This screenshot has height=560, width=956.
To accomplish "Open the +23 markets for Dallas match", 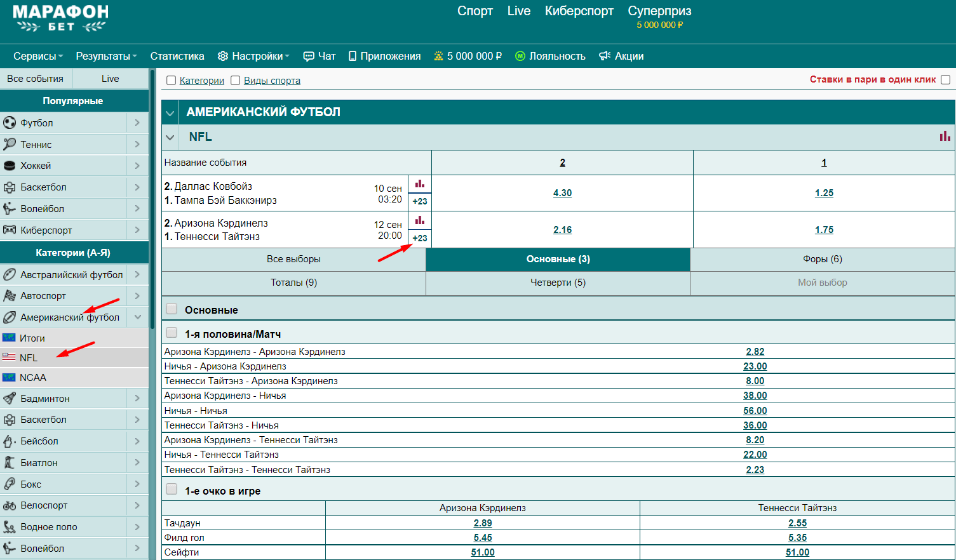I will click(420, 201).
